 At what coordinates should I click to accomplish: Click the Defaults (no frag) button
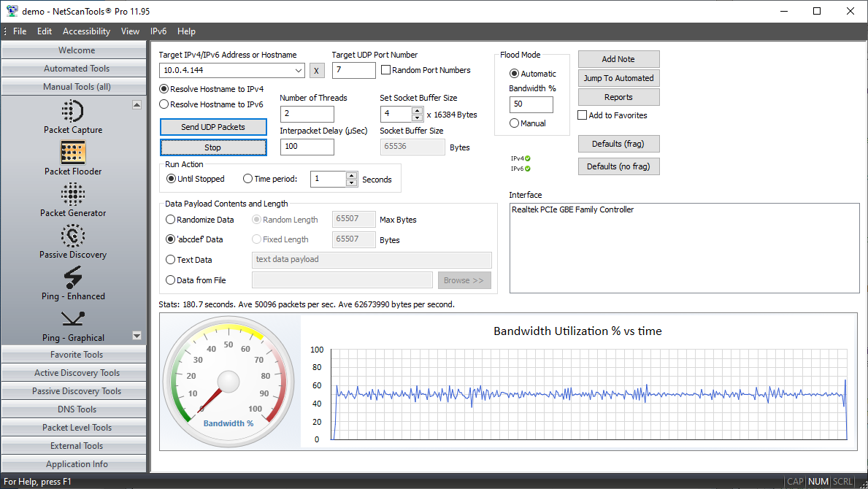(x=618, y=166)
